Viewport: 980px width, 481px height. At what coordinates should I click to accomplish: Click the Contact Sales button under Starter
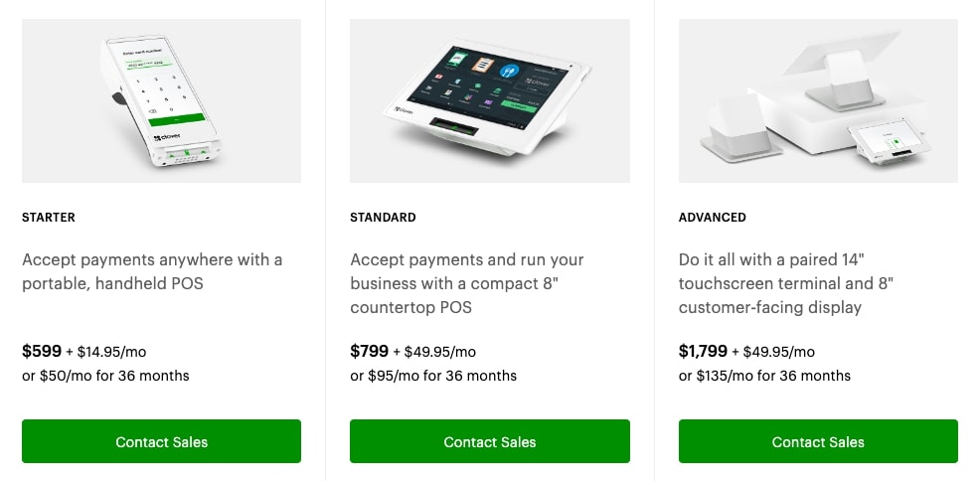click(161, 441)
